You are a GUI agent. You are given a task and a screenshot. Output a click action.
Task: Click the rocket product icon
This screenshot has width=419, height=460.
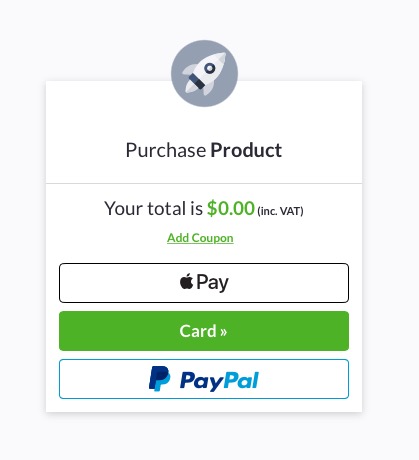(x=204, y=73)
